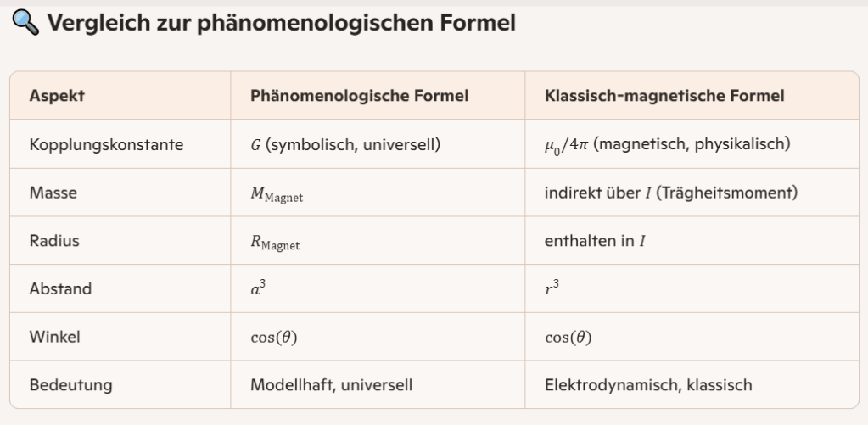868x425 pixels.
Task: Click the 'Aspekt' column header
Action: [x=57, y=96]
